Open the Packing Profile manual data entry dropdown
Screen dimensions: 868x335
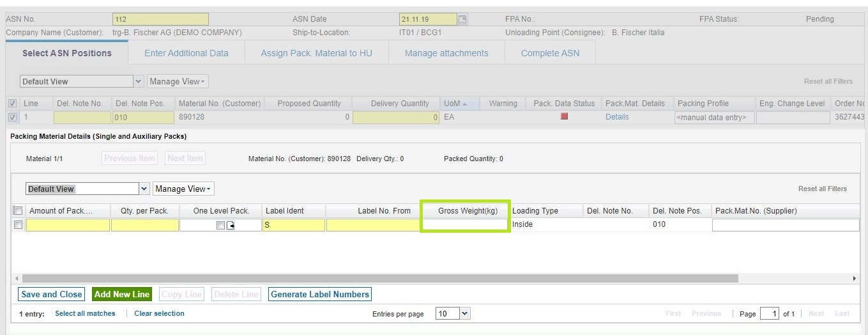coord(714,118)
